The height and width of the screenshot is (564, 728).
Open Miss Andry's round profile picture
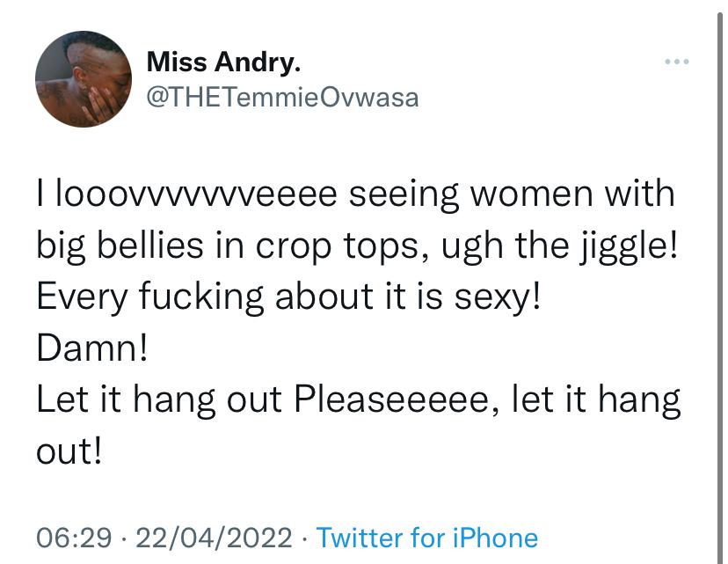coord(84,79)
